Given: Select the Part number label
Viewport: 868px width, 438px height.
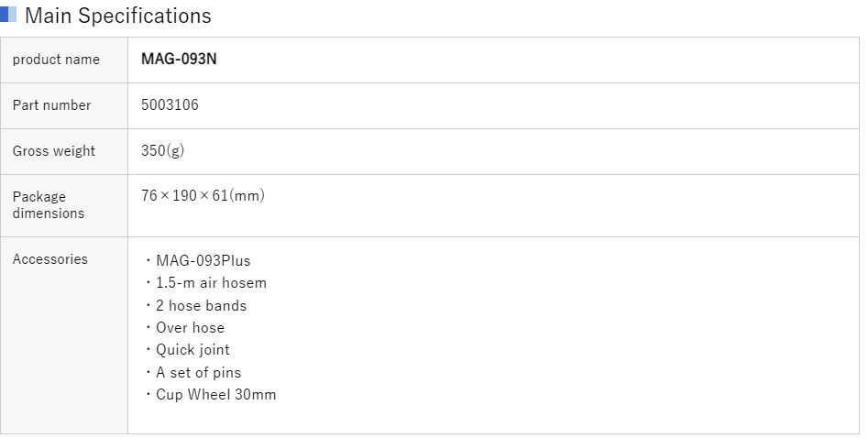Looking at the screenshot, I should [51, 105].
